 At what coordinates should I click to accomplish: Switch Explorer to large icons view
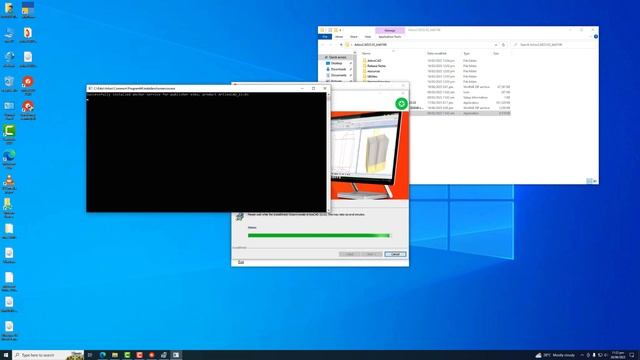point(595,181)
